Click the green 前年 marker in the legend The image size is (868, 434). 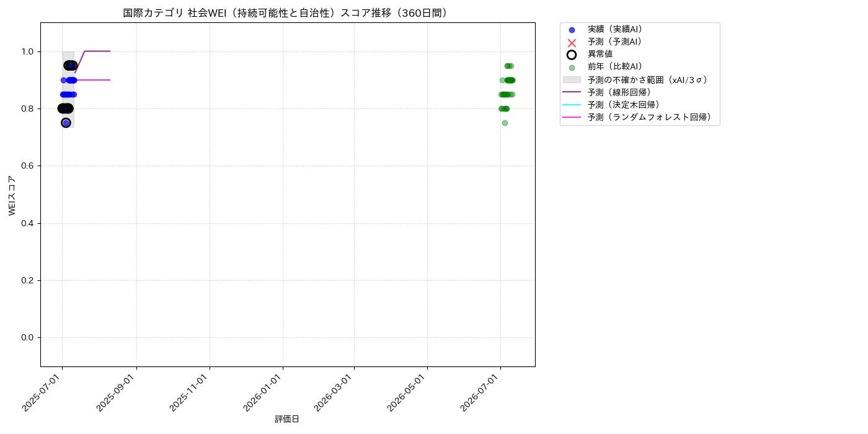[572, 68]
